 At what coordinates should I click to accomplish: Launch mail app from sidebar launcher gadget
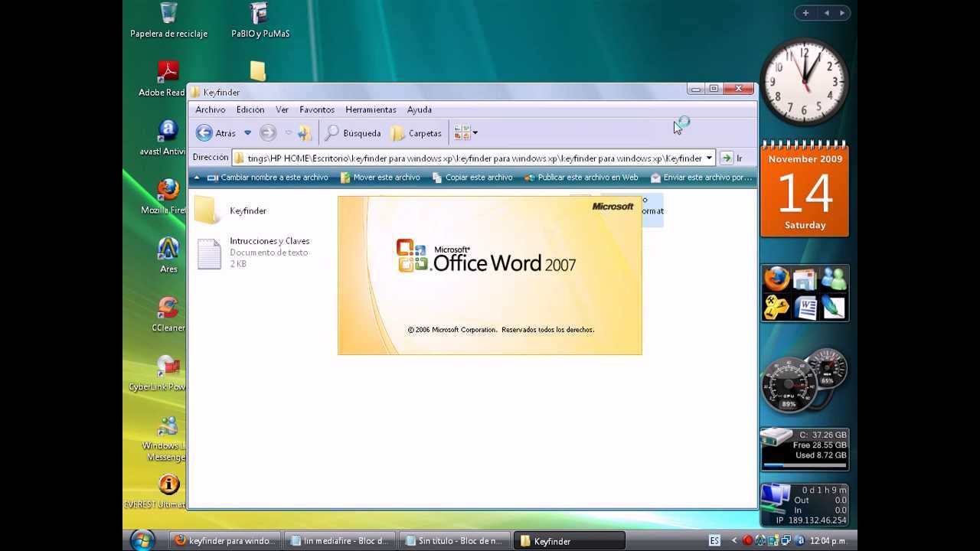tap(805, 279)
